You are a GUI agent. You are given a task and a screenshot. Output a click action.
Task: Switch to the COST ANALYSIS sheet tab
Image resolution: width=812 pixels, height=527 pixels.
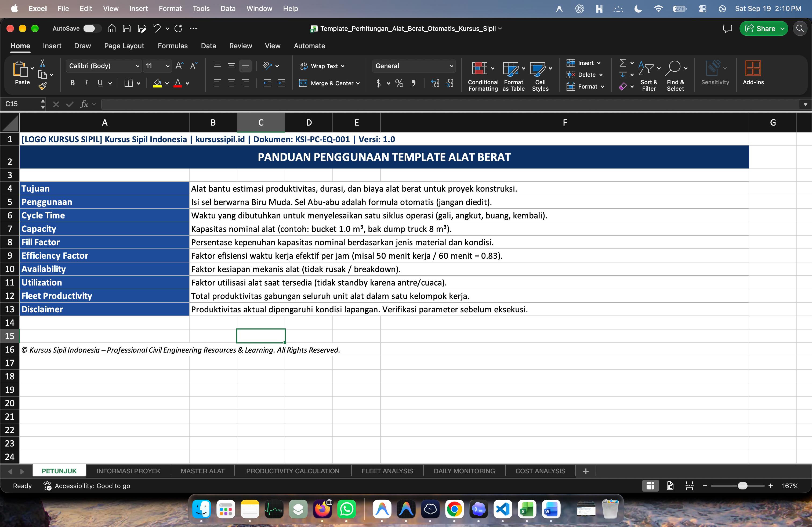tap(540, 471)
